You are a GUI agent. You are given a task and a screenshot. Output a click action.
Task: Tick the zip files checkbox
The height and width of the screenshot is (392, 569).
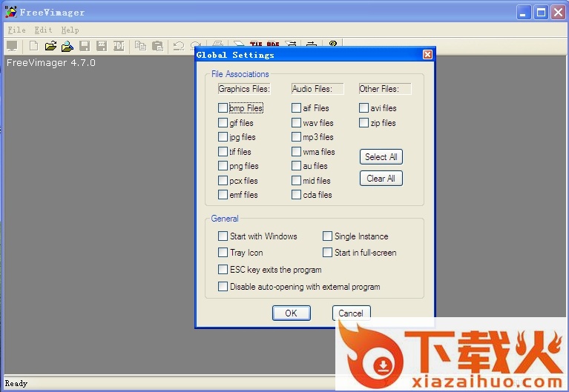point(364,123)
